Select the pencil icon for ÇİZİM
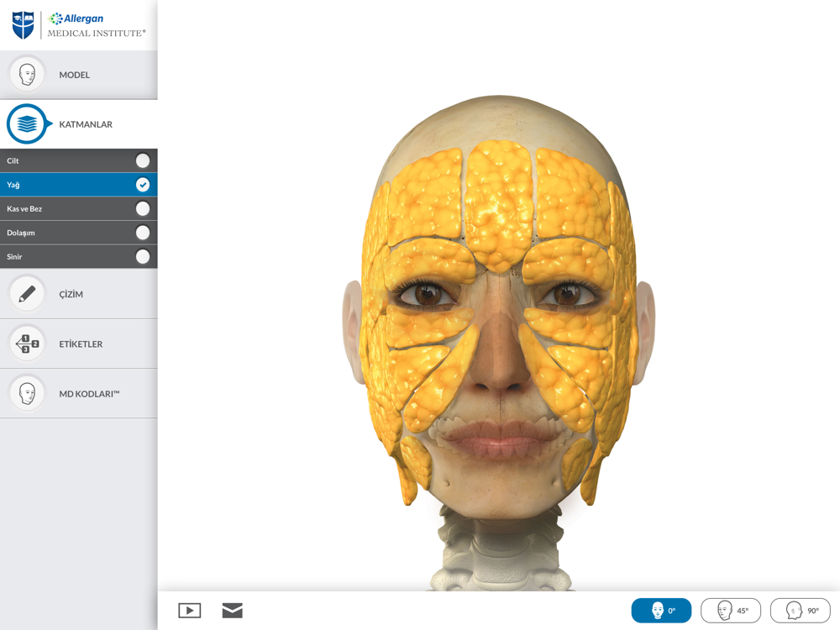Screen dimensions: 840x630 tap(27, 293)
